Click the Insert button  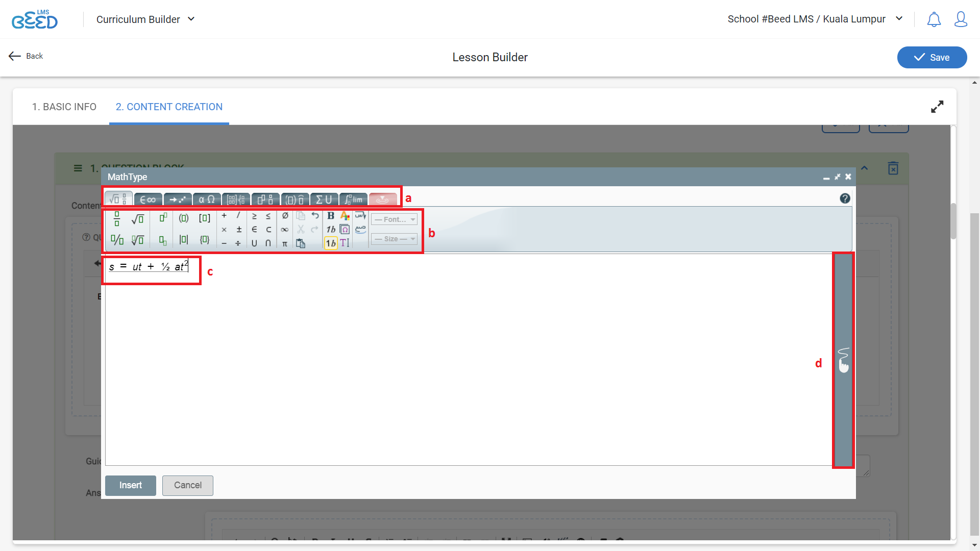pyautogui.click(x=131, y=485)
